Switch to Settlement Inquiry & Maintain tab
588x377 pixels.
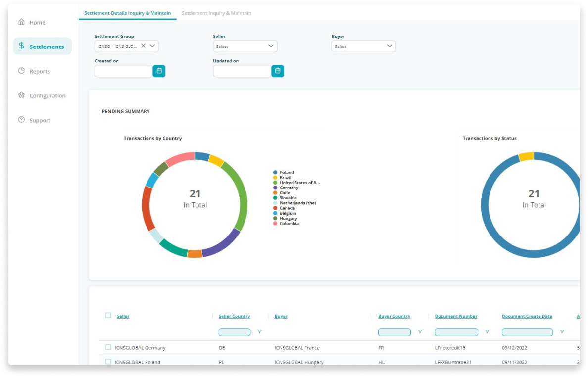[x=216, y=13]
